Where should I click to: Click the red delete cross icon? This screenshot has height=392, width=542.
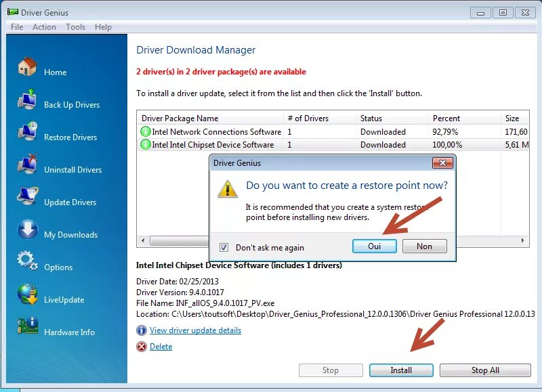point(142,347)
